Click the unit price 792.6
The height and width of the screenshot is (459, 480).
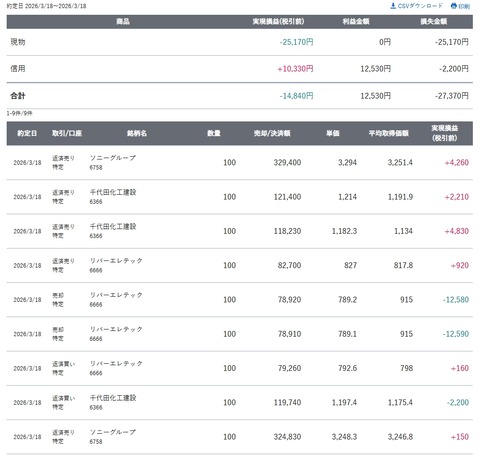[348, 368]
